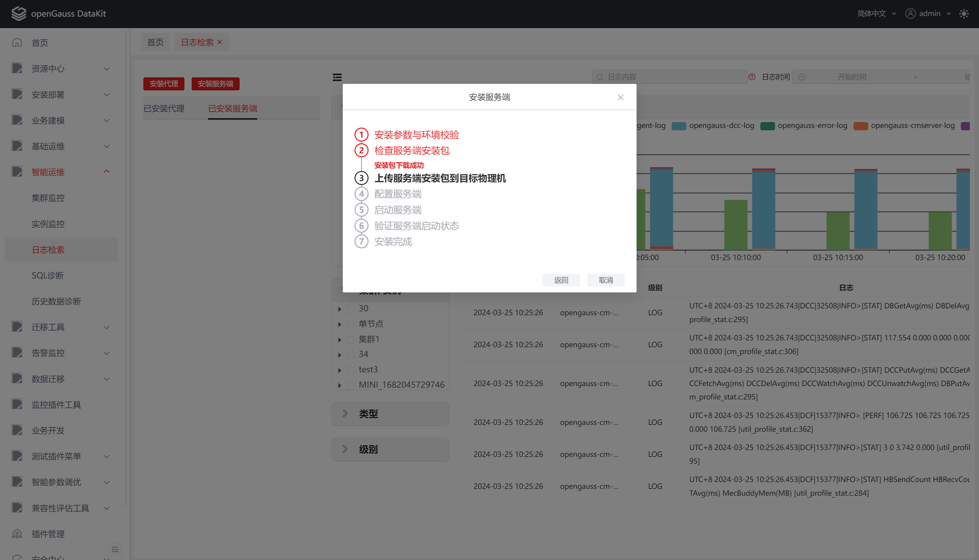Screen dimensions: 979x560
Task: Collapse the sidebar with bottom toggle icon
Action: click(115, 549)
